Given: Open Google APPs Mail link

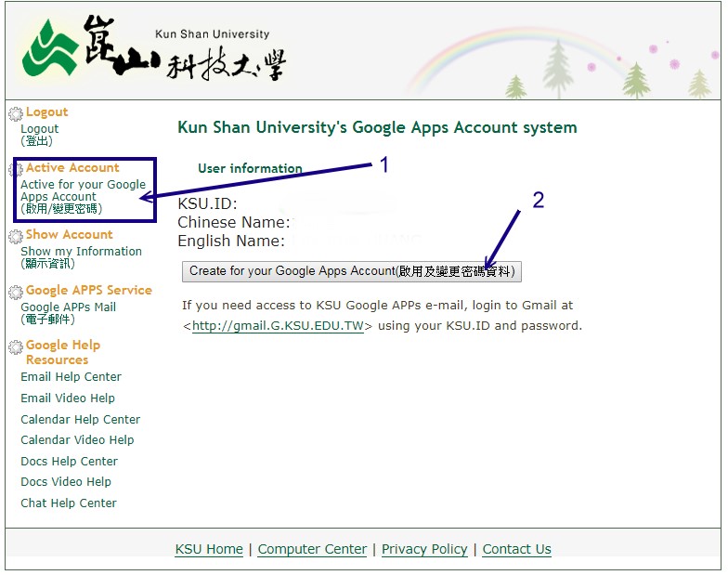Looking at the screenshot, I should pyautogui.click(x=68, y=313).
